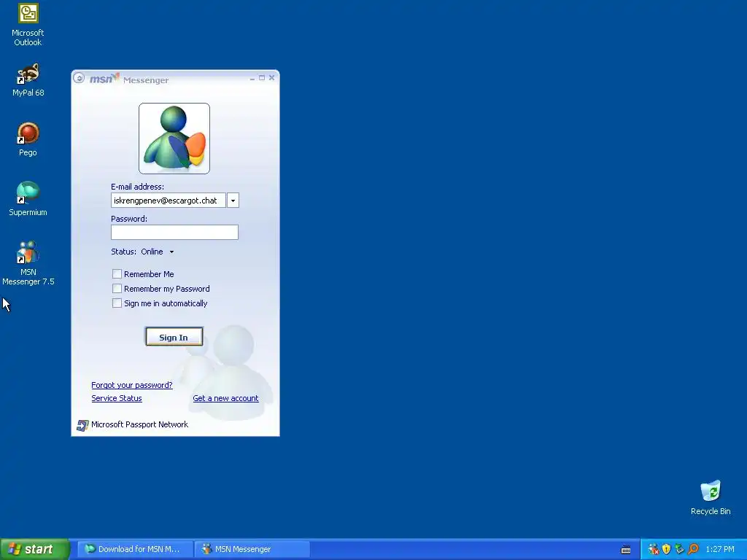
Task: Maximize the MSN Messenger window
Action: [x=262, y=77]
